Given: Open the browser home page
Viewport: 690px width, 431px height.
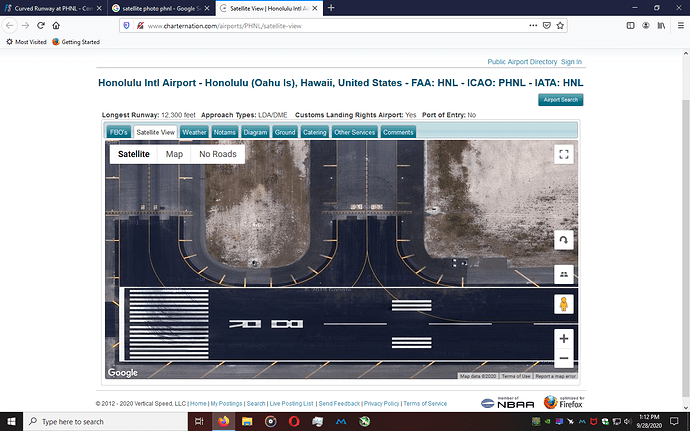Looking at the screenshot, I should (x=56, y=26).
